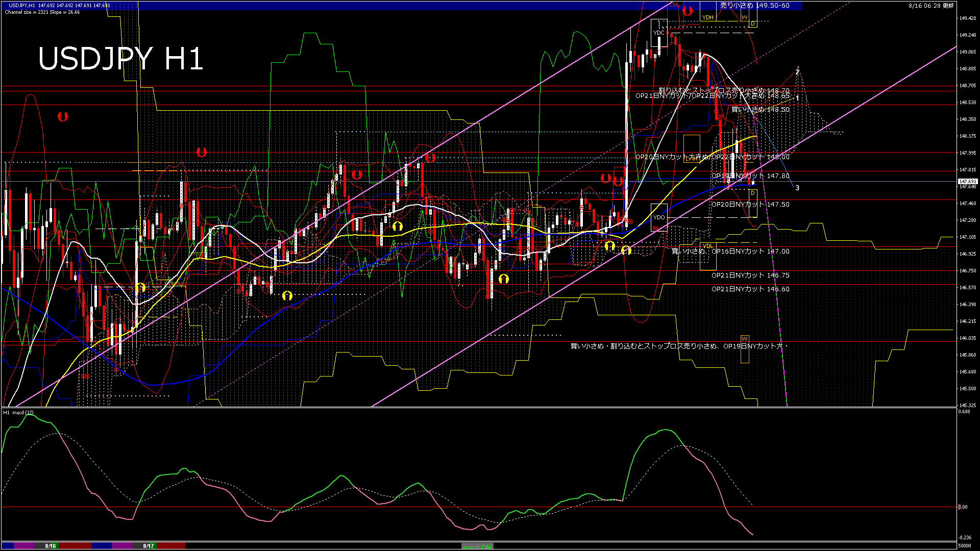The image size is (980, 551).
Task: Select the YDO marker box
Action: 659,217
